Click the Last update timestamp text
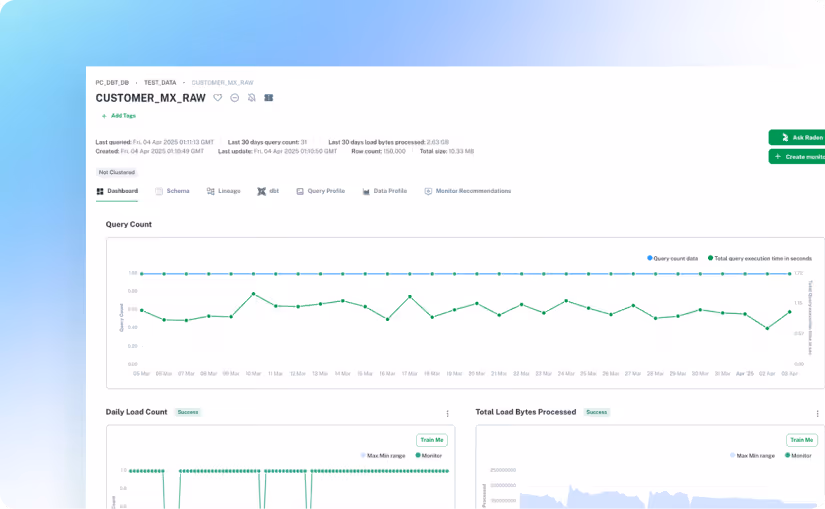This screenshot has height=509, width=825. [295, 151]
